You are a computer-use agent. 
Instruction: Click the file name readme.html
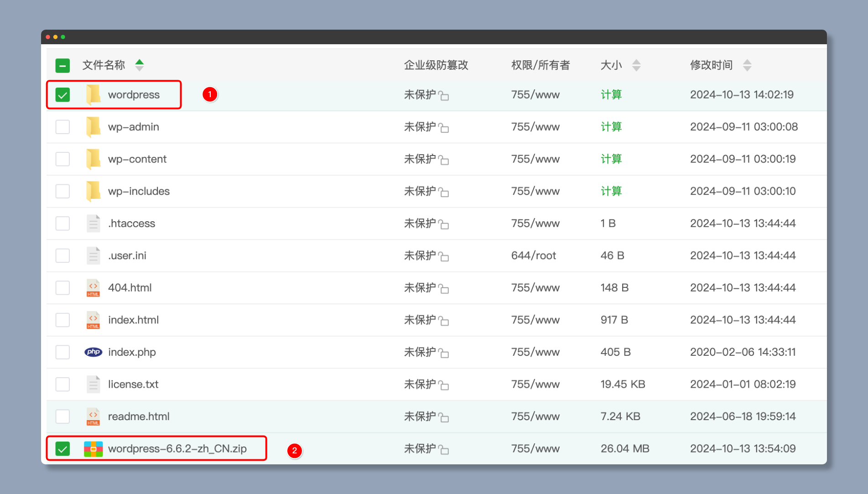tap(139, 416)
